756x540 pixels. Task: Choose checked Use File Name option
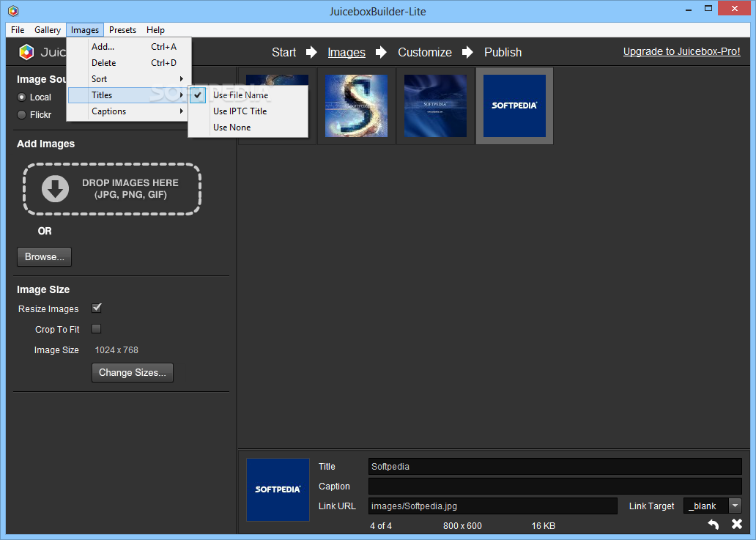[x=248, y=95]
